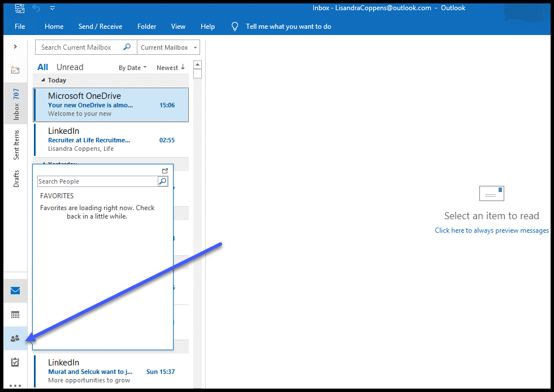Open the Send / Receive tab
Screen dimensions: 554x392
pos(101,27)
